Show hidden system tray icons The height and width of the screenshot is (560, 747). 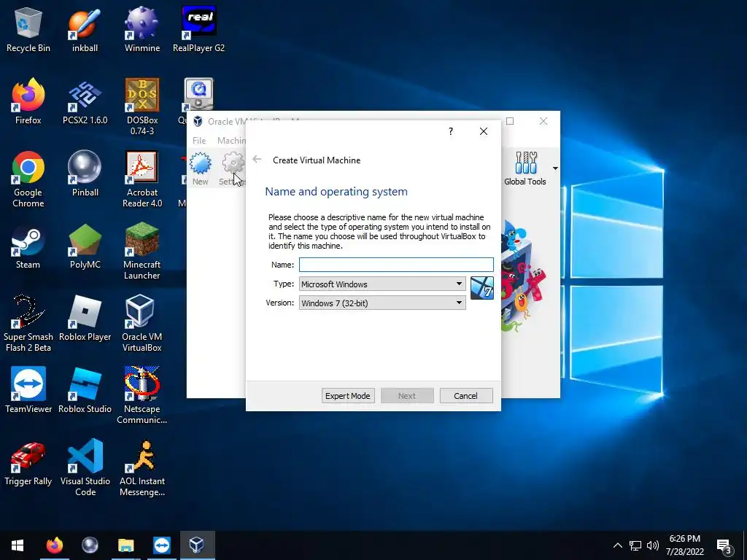[617, 545]
